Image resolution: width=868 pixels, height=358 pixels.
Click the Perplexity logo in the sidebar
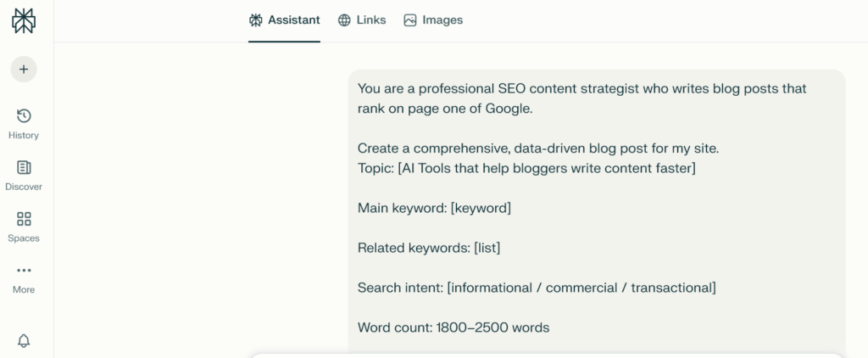tap(24, 20)
